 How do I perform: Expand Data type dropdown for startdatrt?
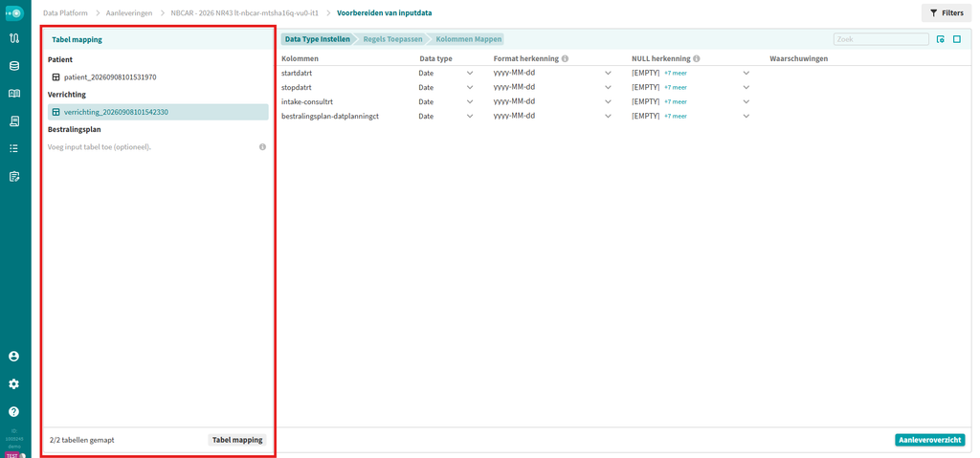click(x=470, y=73)
